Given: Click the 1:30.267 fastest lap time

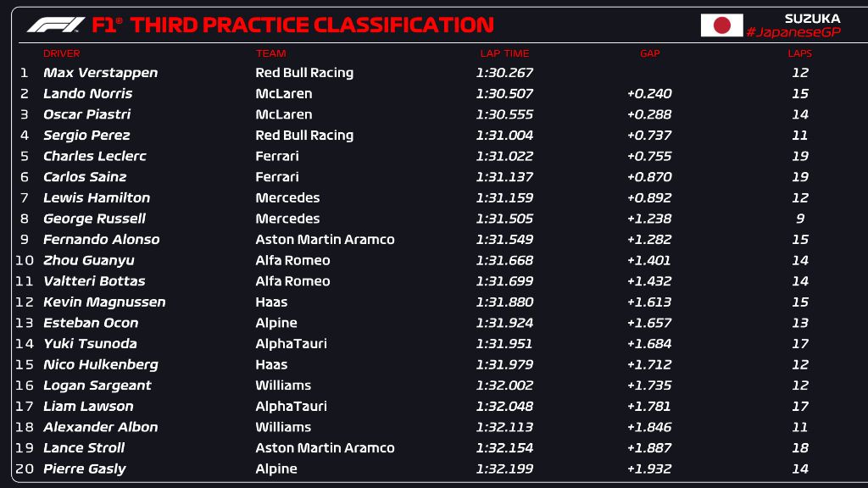Looking at the screenshot, I should 505,73.
